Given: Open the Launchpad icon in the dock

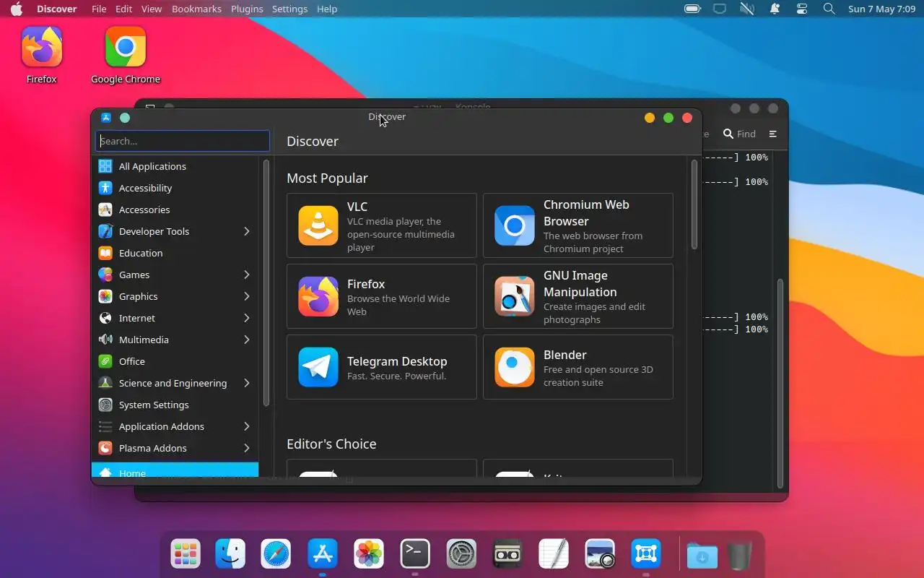Looking at the screenshot, I should coord(186,554).
